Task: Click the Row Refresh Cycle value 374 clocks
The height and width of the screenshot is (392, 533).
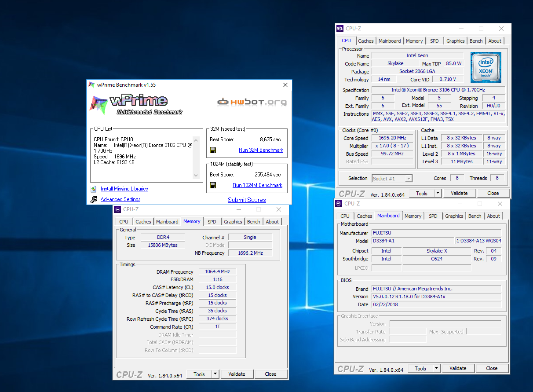Action: [217, 319]
